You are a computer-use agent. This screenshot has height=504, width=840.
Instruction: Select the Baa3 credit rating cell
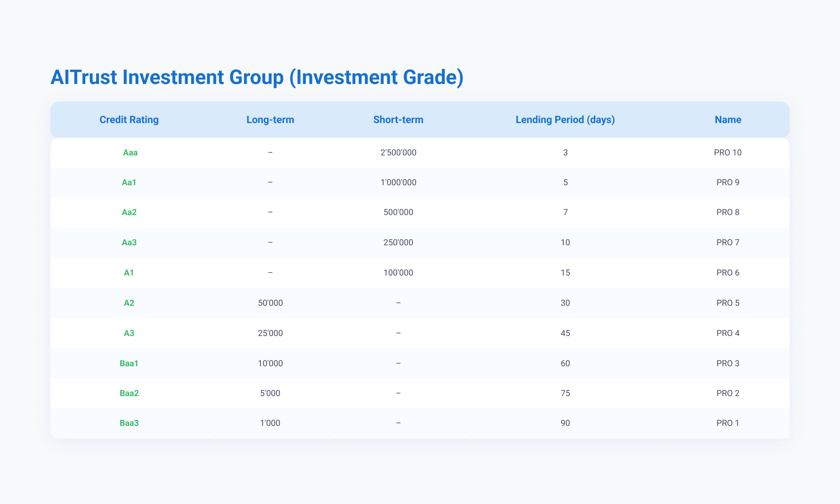[x=129, y=423]
